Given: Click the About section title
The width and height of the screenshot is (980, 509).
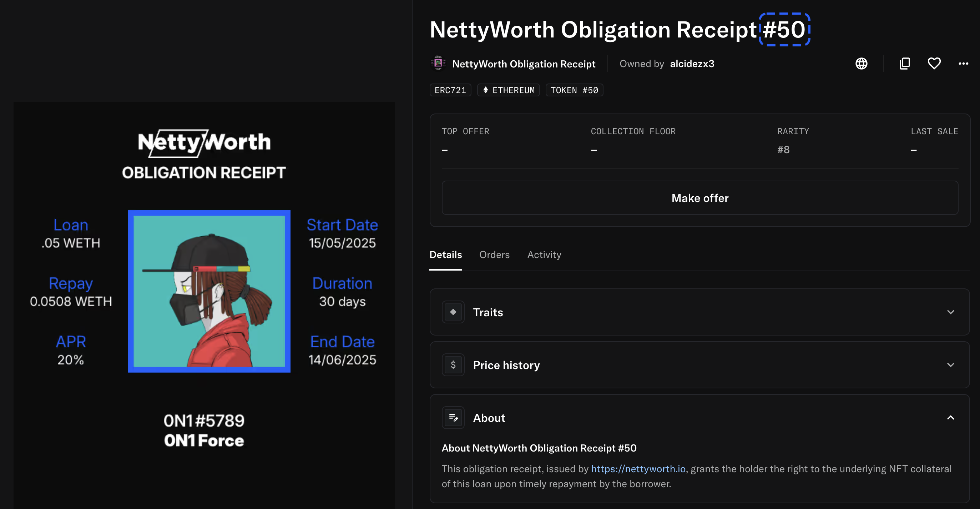Looking at the screenshot, I should click(489, 418).
